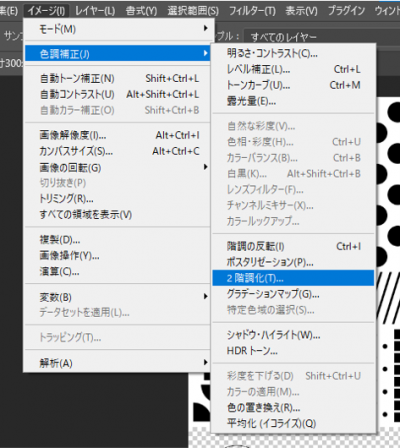Image resolution: width=400 pixels, height=448 pixels.
Task: Choose トーンカーブ(U)...
Action: [x=293, y=85]
